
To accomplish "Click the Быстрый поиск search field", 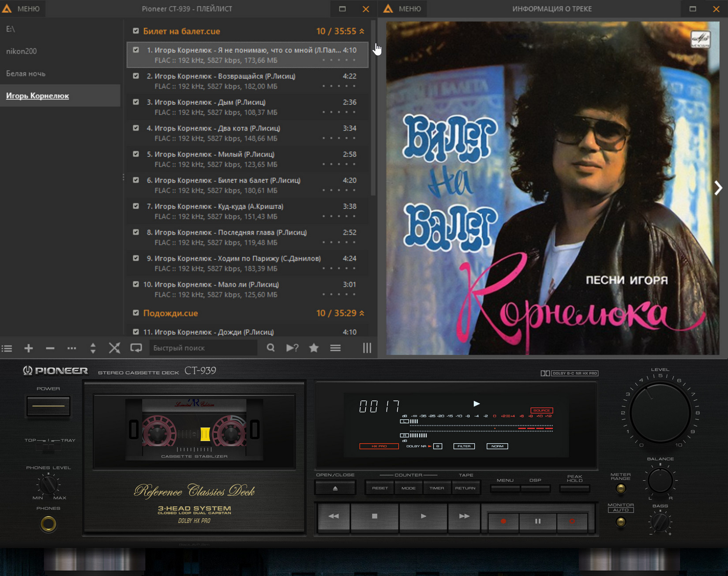I will tap(203, 348).
